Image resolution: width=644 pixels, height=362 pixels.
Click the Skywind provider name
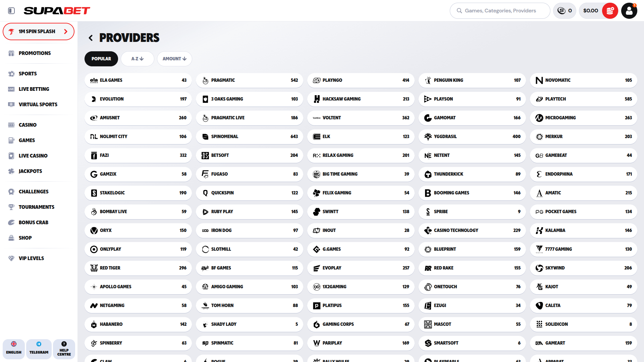555,268
